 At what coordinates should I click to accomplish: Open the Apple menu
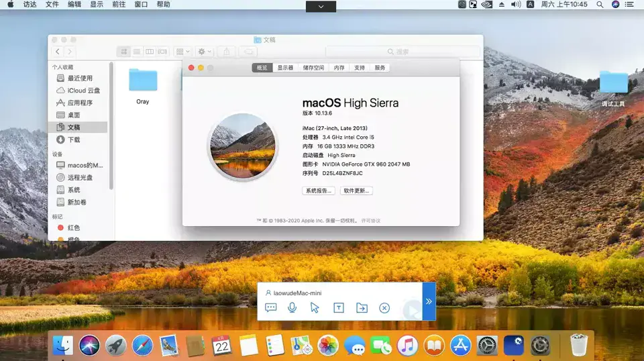click(10, 5)
